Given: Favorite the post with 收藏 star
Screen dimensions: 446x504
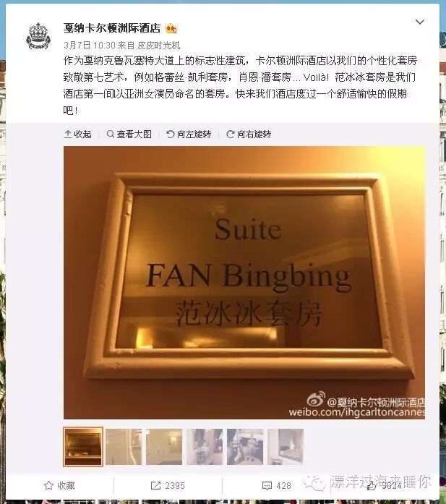Looking at the screenshot, I should pyautogui.click(x=59, y=485).
